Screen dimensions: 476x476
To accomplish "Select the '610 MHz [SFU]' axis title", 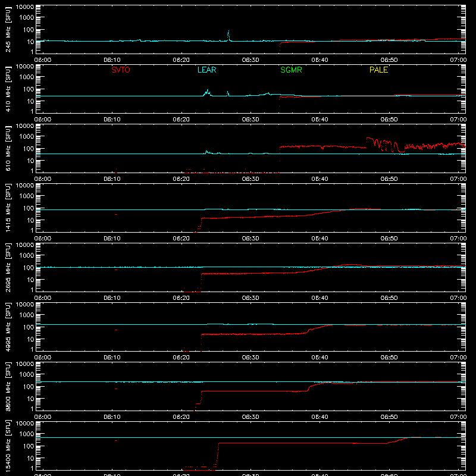I will pyautogui.click(x=8, y=149).
